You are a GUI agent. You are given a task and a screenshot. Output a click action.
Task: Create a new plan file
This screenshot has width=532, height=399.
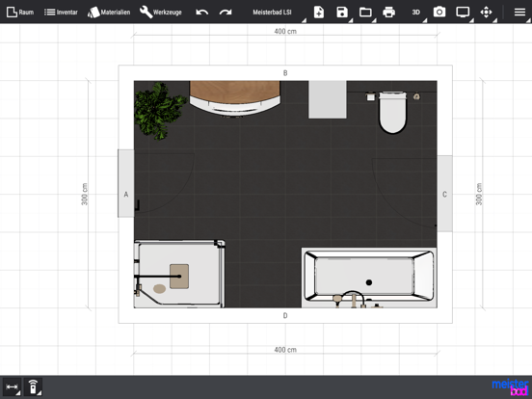tap(319, 13)
